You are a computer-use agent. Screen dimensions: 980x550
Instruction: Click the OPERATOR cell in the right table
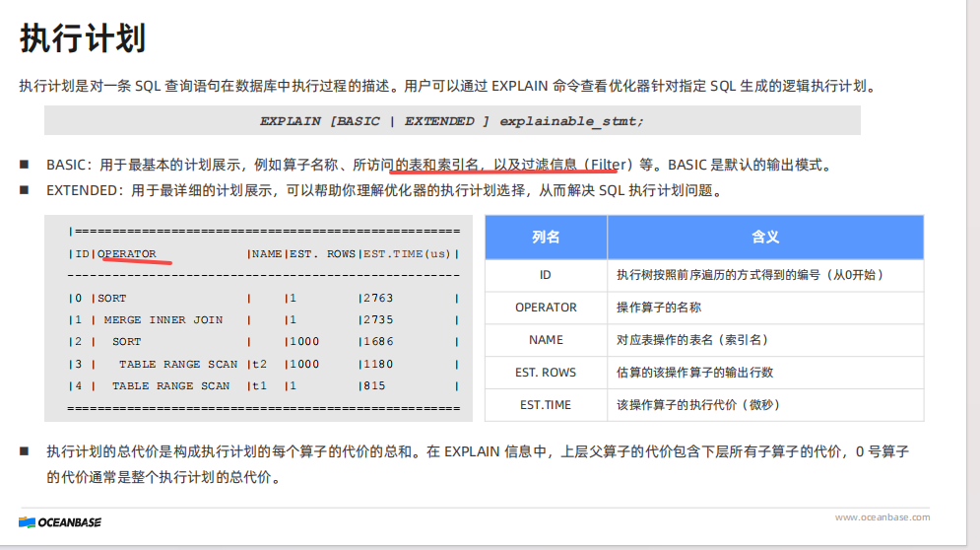click(546, 308)
